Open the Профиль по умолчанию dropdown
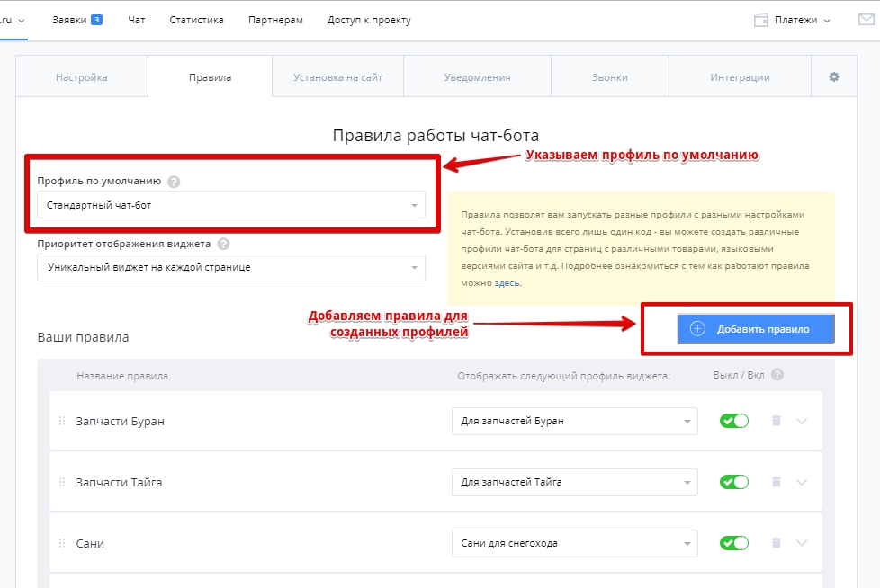The height and width of the screenshot is (588, 880). click(x=231, y=205)
